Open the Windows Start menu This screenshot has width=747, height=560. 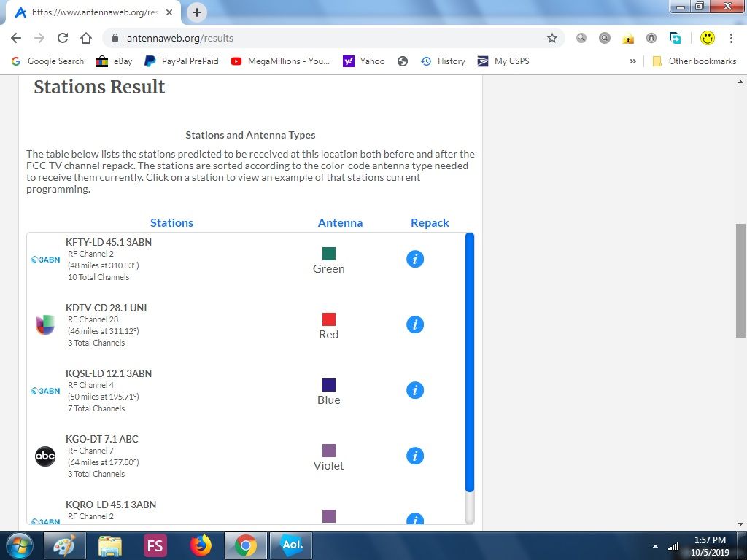point(18,545)
